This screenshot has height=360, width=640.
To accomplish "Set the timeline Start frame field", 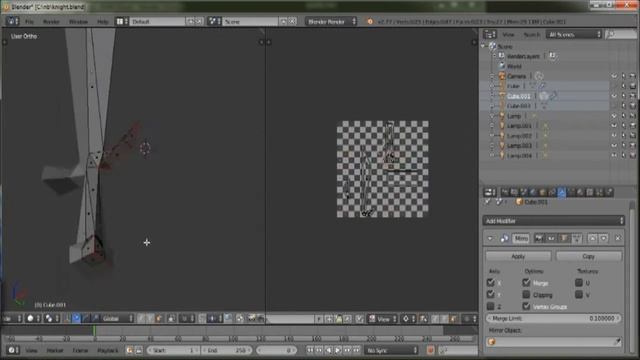I will (173, 350).
